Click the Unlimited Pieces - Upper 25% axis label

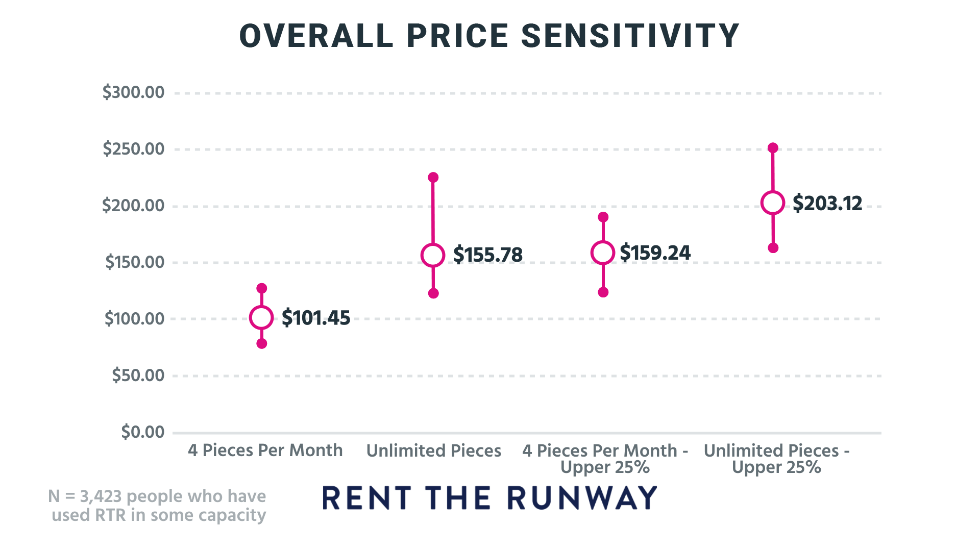pyautogui.click(x=776, y=459)
